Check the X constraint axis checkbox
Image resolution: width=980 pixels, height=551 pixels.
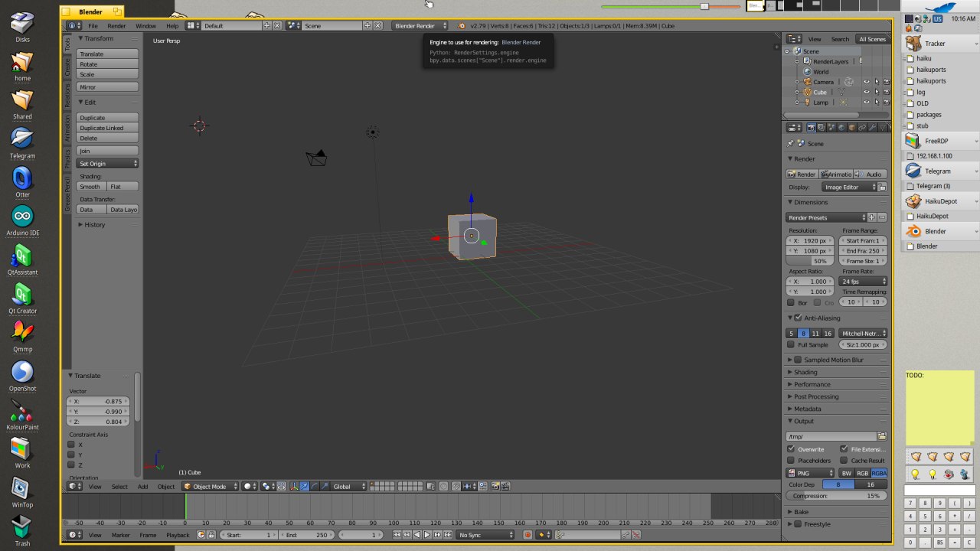click(71, 445)
